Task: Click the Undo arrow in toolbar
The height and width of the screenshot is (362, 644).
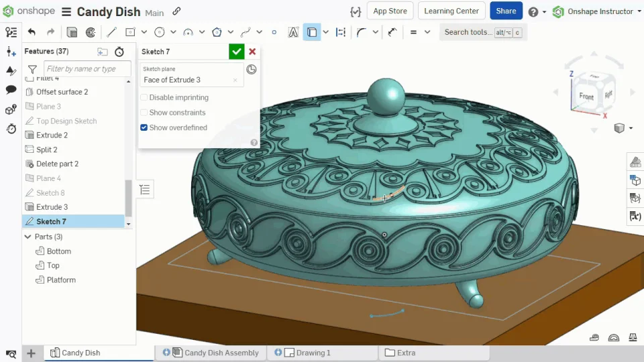Action: (32, 32)
